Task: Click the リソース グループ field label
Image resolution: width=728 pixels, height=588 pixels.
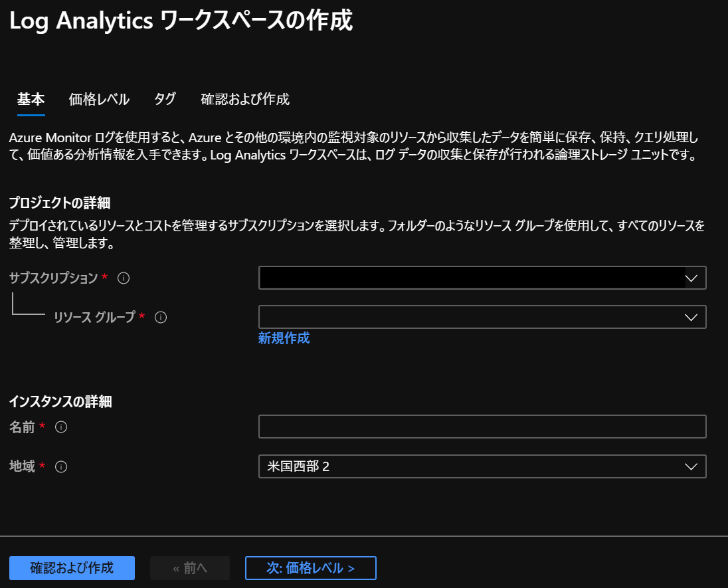Action: pos(94,317)
